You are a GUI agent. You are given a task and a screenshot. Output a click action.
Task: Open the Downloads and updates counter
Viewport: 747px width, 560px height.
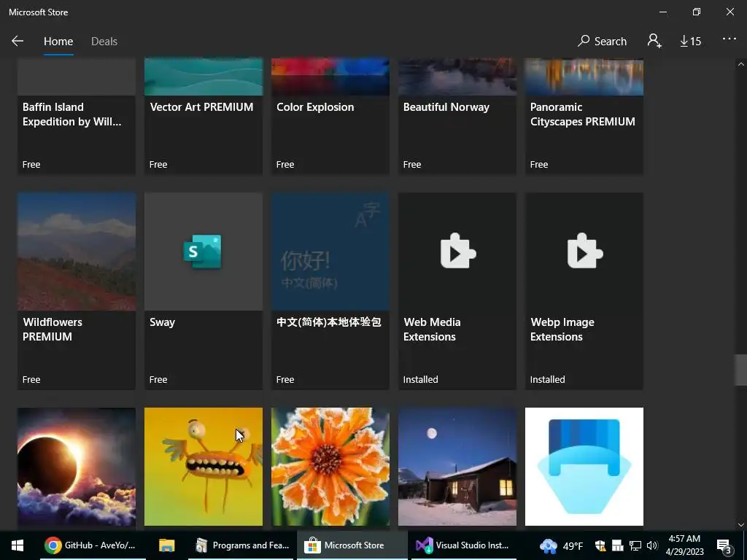point(690,42)
